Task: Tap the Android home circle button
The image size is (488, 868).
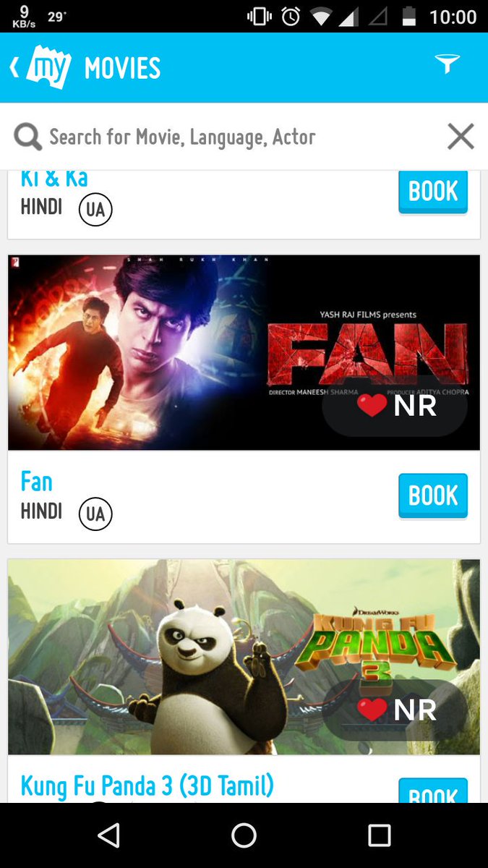Action: pos(244,835)
